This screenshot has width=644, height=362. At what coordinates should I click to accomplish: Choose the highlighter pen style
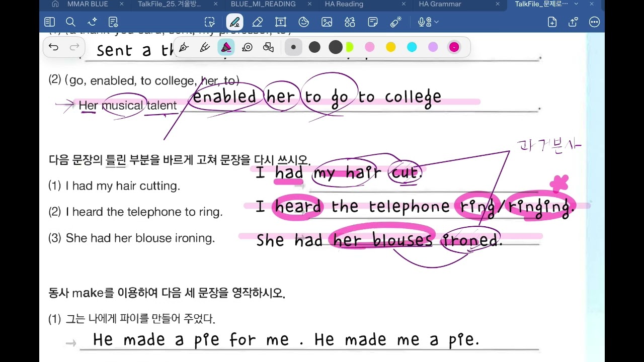(x=226, y=47)
